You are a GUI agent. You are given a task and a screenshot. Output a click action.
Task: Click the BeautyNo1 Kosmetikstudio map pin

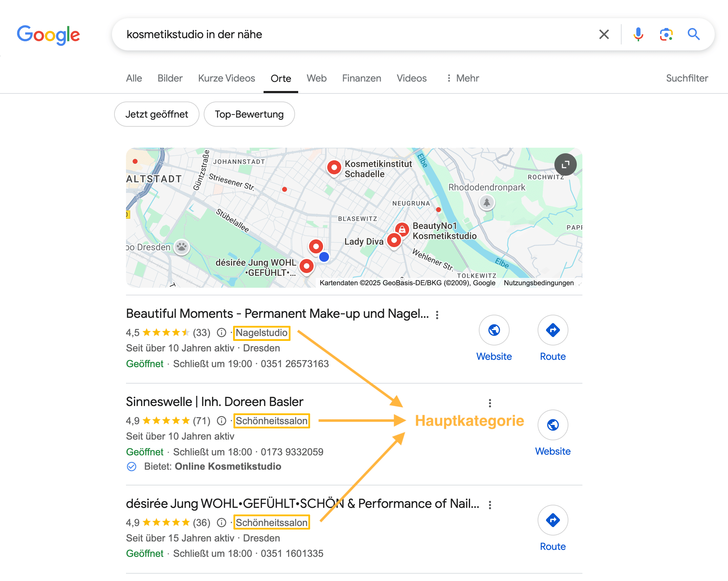[402, 230]
